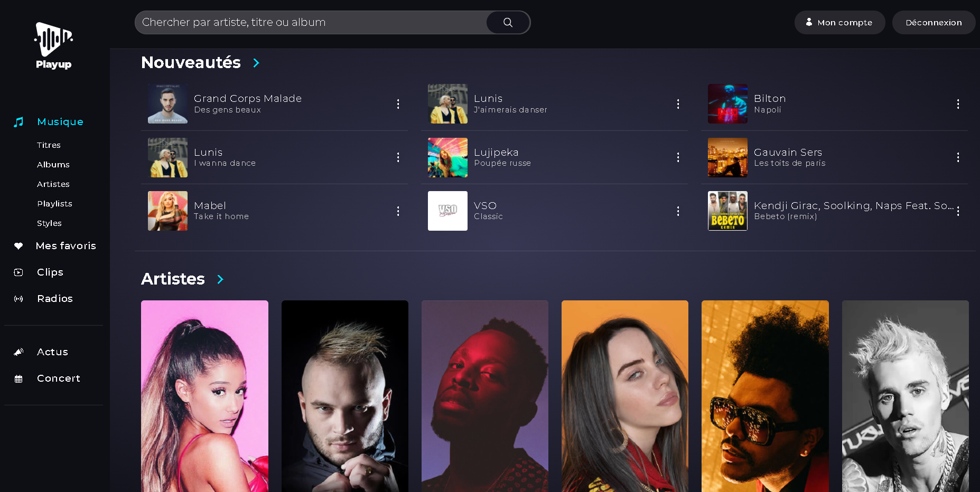980x492 pixels.
Task: Focus the artist, title or album search field
Action: click(311, 22)
